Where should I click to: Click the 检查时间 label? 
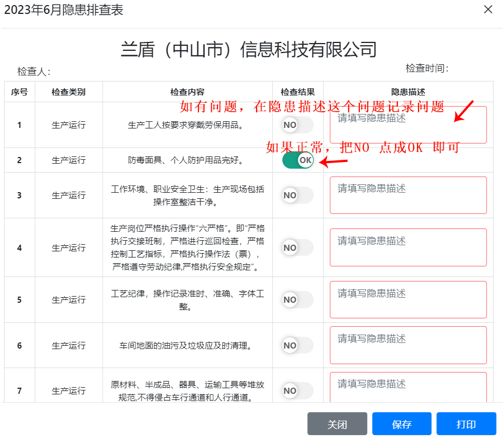(427, 68)
